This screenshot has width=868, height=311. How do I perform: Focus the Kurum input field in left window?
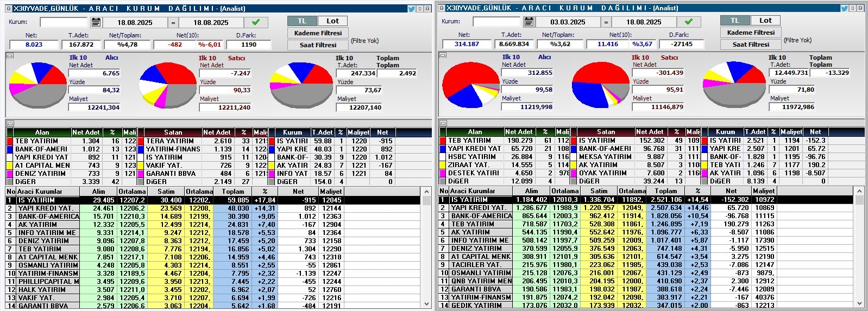click(x=64, y=22)
